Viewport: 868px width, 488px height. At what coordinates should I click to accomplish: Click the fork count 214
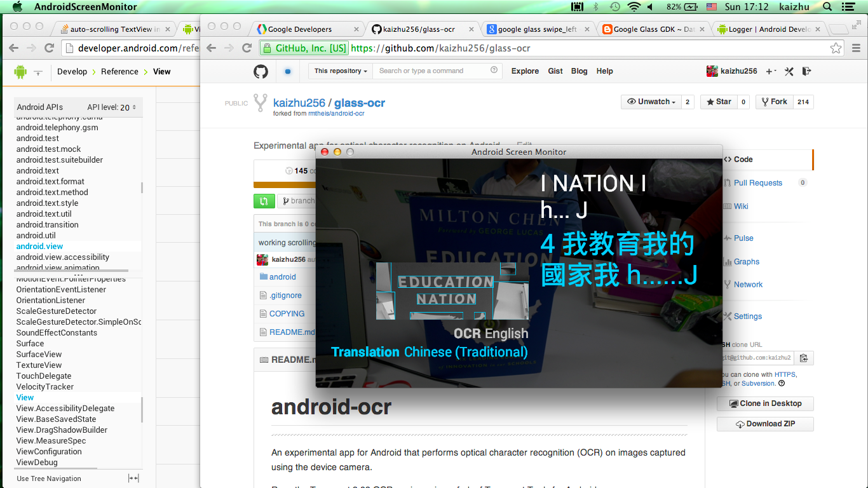click(803, 102)
